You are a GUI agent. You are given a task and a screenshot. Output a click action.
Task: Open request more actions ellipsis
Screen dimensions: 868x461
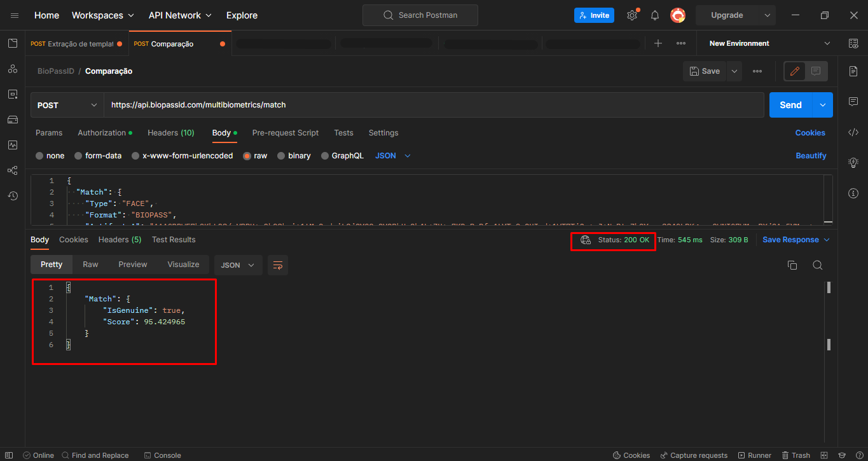[757, 71]
